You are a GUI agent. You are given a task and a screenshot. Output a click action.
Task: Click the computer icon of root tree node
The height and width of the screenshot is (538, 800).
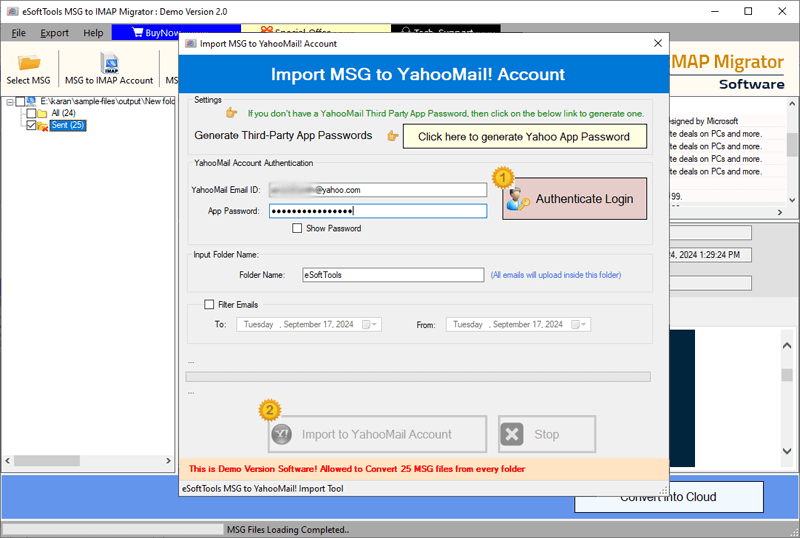(31, 101)
